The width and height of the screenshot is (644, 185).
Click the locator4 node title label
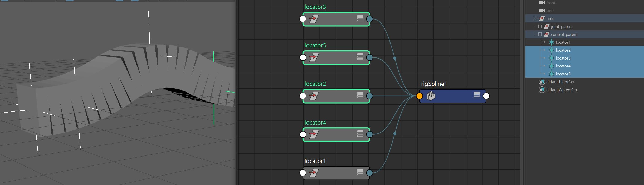coord(315,123)
